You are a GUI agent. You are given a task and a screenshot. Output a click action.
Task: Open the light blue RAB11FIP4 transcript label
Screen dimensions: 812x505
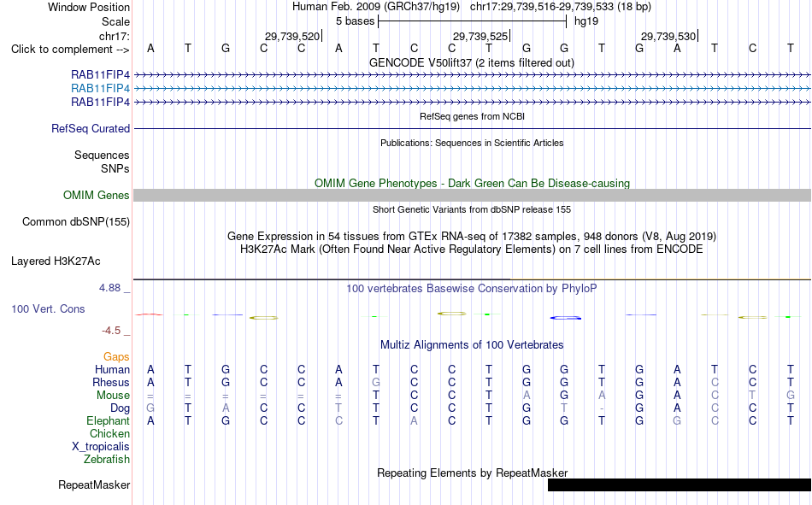[101, 88]
